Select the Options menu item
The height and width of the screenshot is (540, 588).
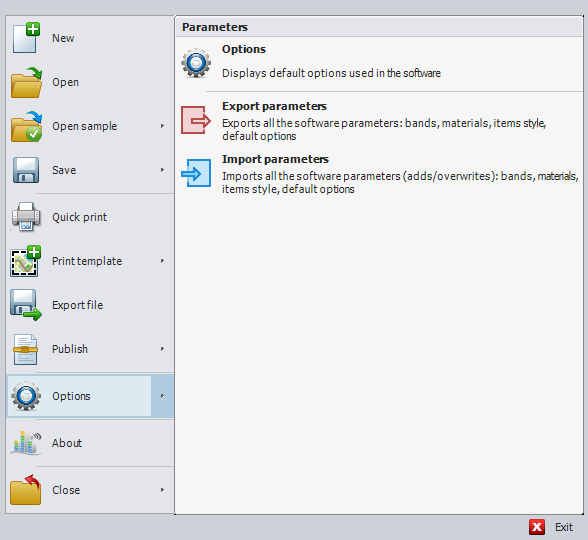(x=90, y=396)
